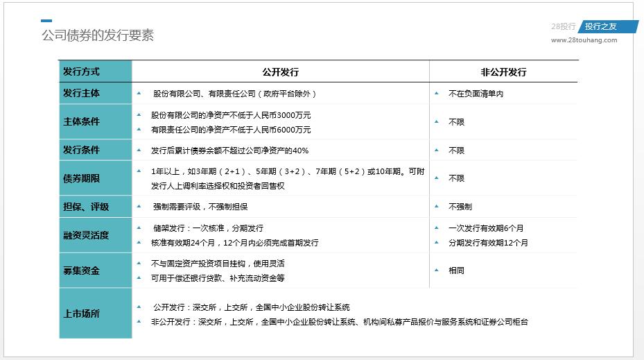
Task: Select the 发行方式 header cell
Action: [95, 71]
